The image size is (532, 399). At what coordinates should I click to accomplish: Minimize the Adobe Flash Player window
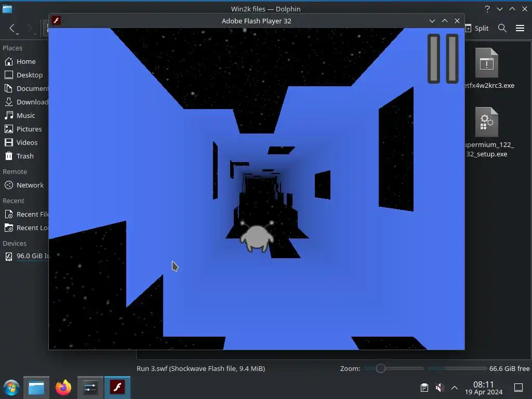click(432, 21)
